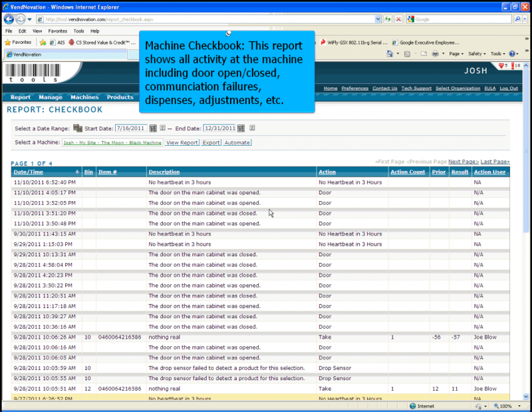The width and height of the screenshot is (532, 412).
Task: Click the red exclamation alerts icon
Action: click(513, 65)
